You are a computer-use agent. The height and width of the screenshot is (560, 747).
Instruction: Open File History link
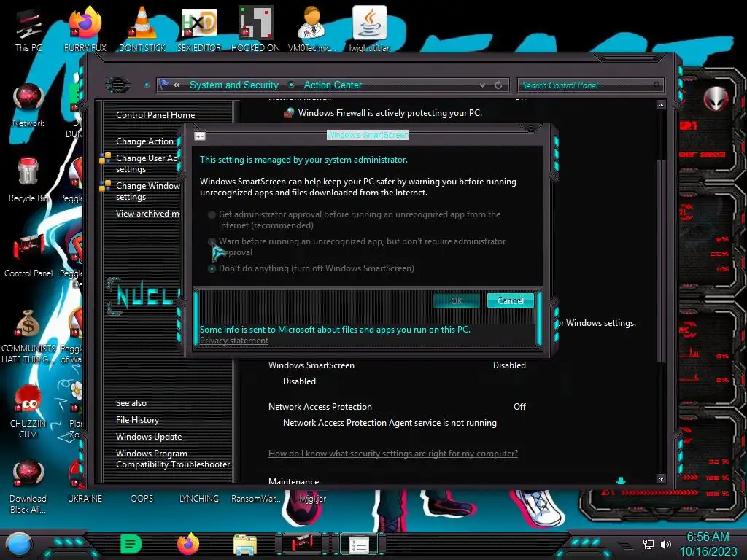tap(137, 419)
